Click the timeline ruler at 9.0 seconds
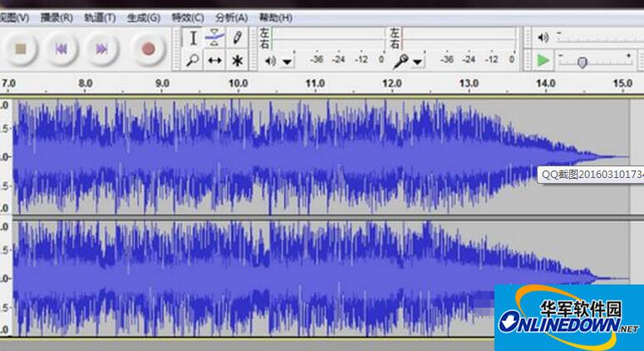This screenshot has width=644, height=351. coord(162,83)
